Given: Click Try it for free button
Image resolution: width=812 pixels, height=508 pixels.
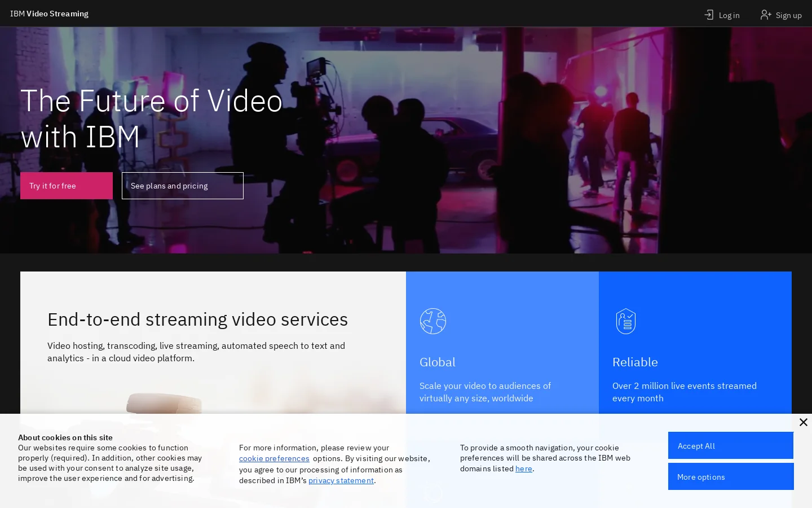Looking at the screenshot, I should (x=67, y=186).
